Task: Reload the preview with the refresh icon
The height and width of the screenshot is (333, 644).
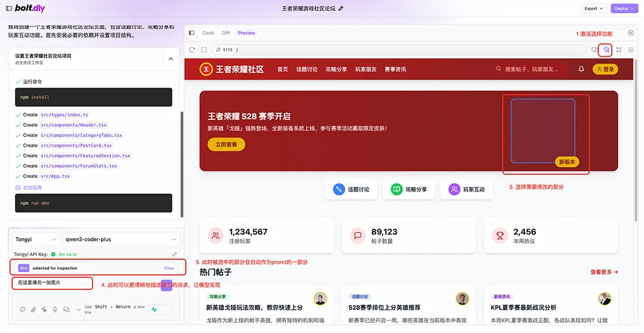Action: coord(192,50)
